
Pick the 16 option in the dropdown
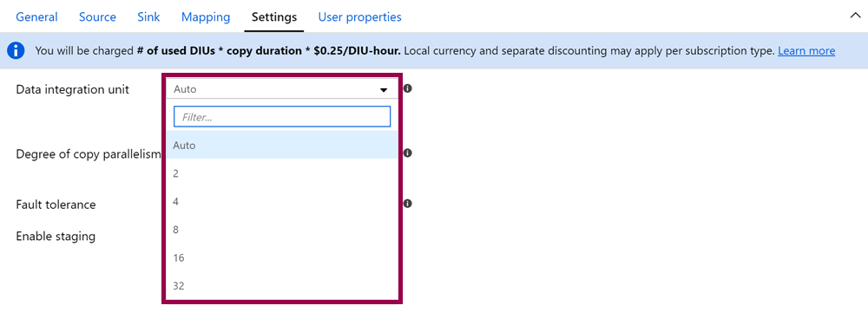282,257
